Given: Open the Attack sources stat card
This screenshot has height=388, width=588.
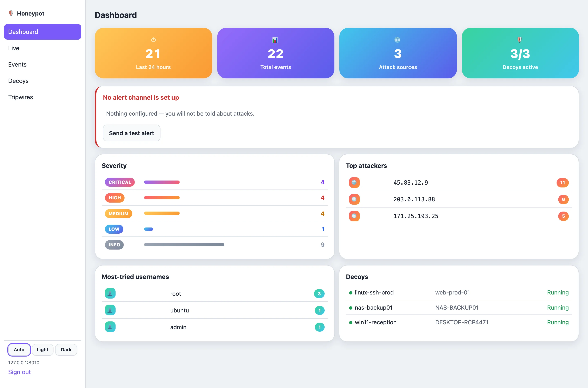Looking at the screenshot, I should click(x=398, y=53).
